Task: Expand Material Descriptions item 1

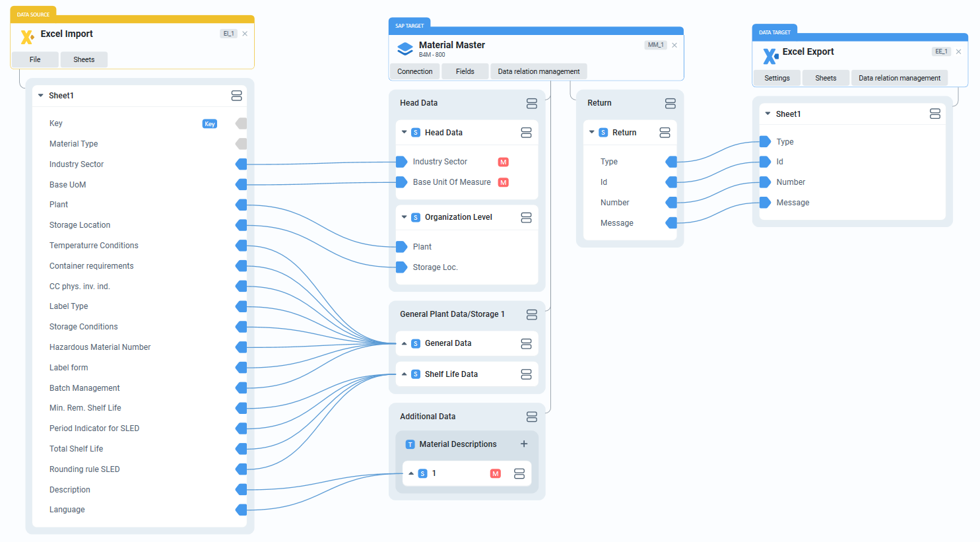Action: (x=411, y=473)
